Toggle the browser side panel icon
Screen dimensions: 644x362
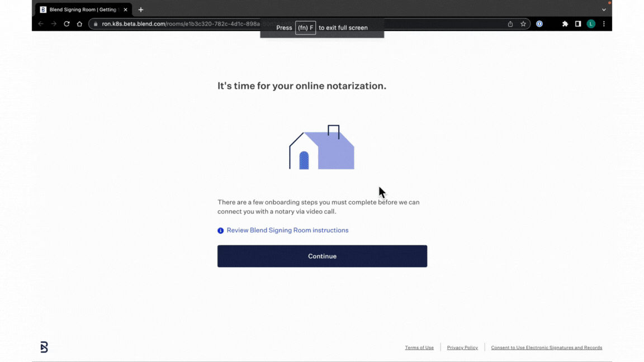point(578,24)
